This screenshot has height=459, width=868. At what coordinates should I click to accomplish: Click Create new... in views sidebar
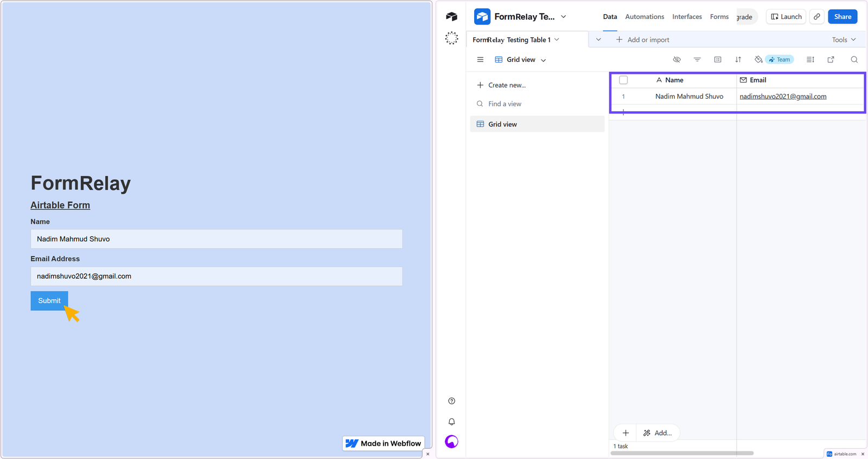pyautogui.click(x=501, y=85)
